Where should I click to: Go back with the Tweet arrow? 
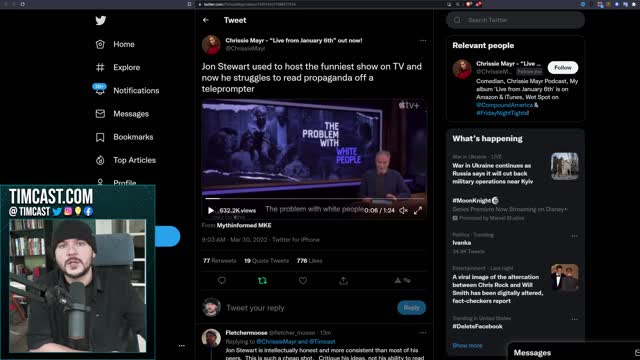206,20
